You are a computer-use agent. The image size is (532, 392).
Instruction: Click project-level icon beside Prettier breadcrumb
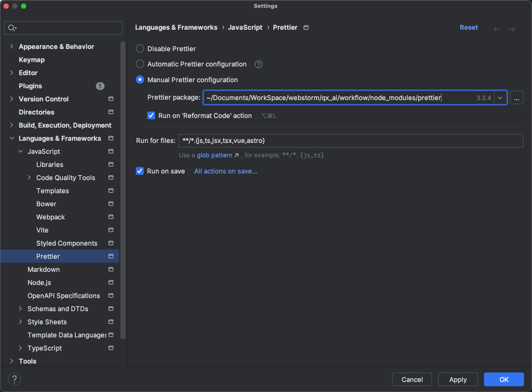(306, 28)
